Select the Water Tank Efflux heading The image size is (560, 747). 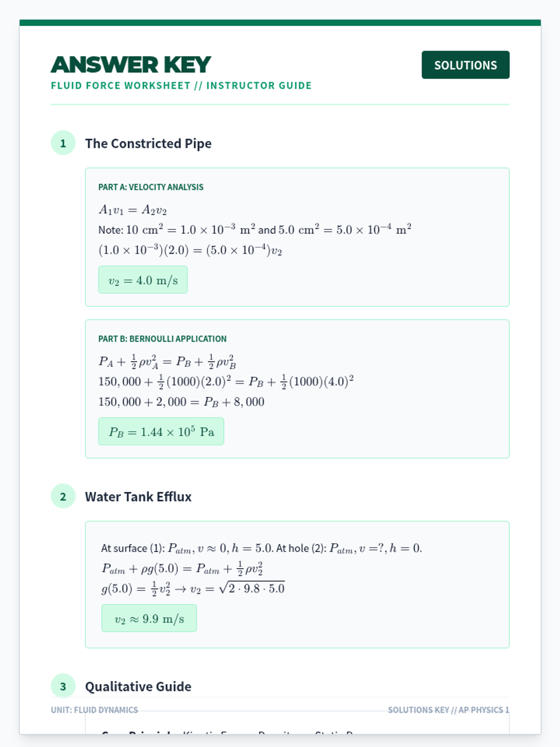coord(138,497)
